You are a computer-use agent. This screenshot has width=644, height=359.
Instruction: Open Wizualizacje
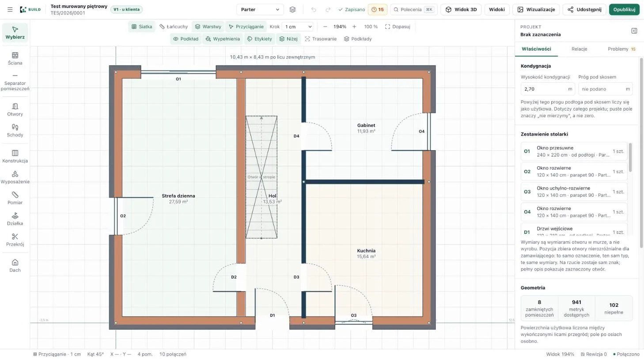pos(536,9)
